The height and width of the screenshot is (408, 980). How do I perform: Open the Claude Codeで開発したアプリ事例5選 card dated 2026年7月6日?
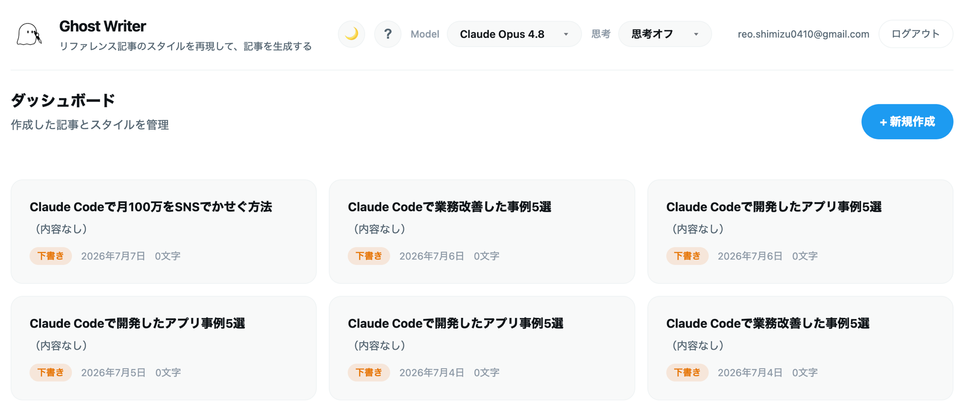[x=800, y=231]
